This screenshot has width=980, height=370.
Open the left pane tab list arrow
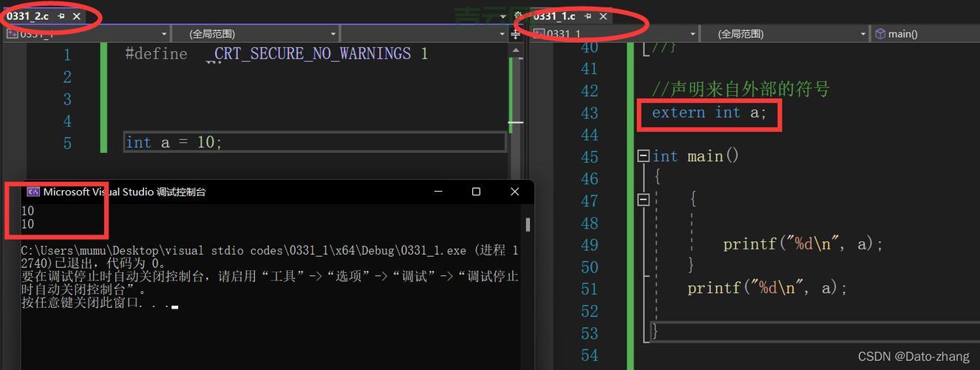point(503,16)
